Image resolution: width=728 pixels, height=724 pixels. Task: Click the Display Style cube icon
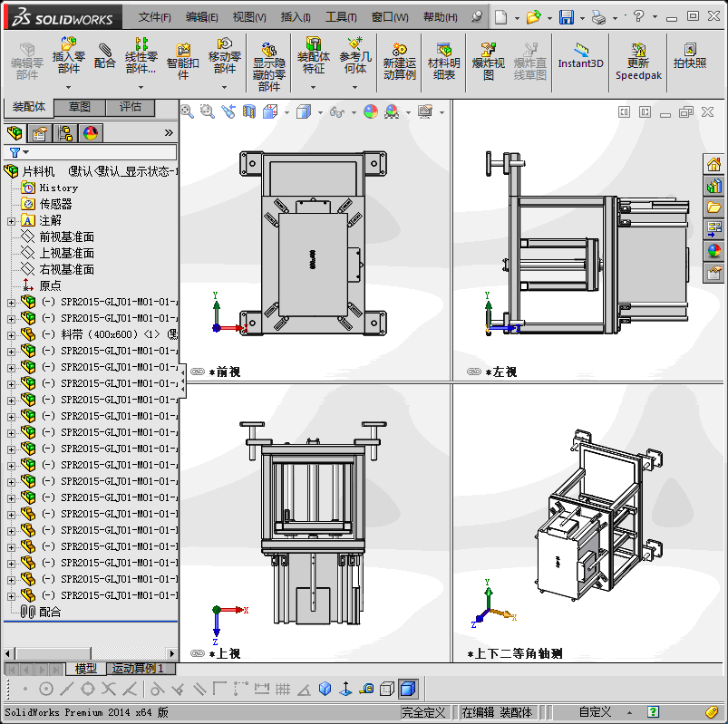click(x=303, y=111)
